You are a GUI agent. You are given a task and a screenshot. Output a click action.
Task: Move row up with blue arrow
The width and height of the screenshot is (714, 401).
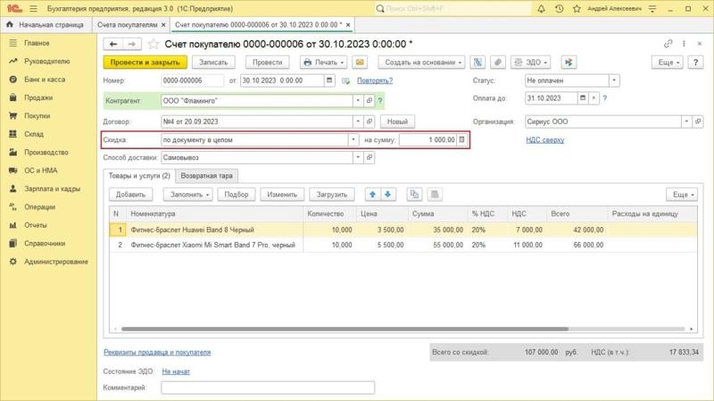(x=372, y=194)
